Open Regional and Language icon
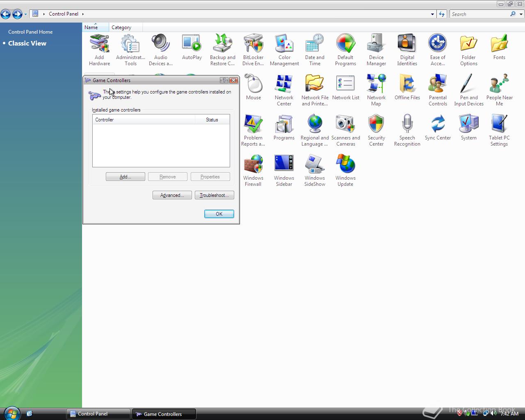 coord(315,130)
